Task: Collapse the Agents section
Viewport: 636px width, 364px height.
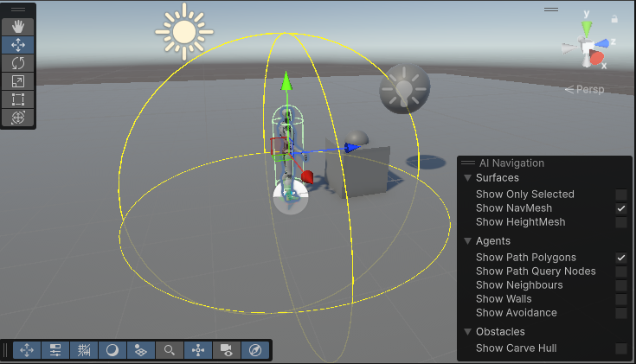Action: (x=467, y=241)
